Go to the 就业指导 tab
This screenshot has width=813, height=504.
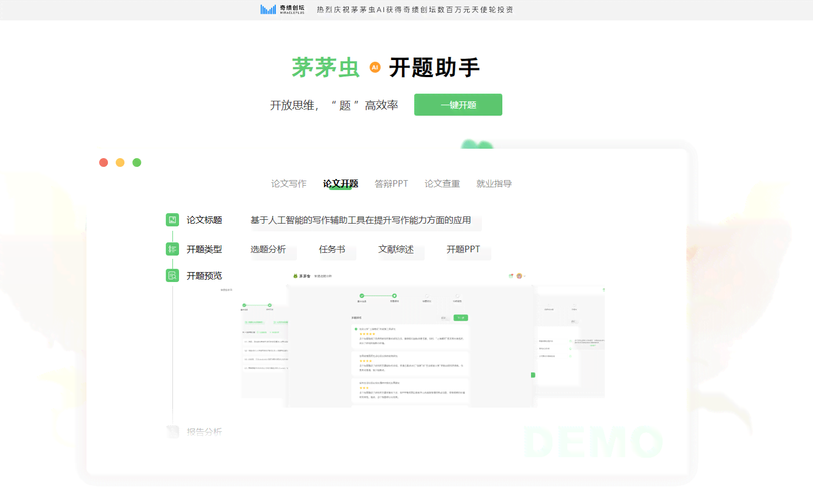[494, 183]
